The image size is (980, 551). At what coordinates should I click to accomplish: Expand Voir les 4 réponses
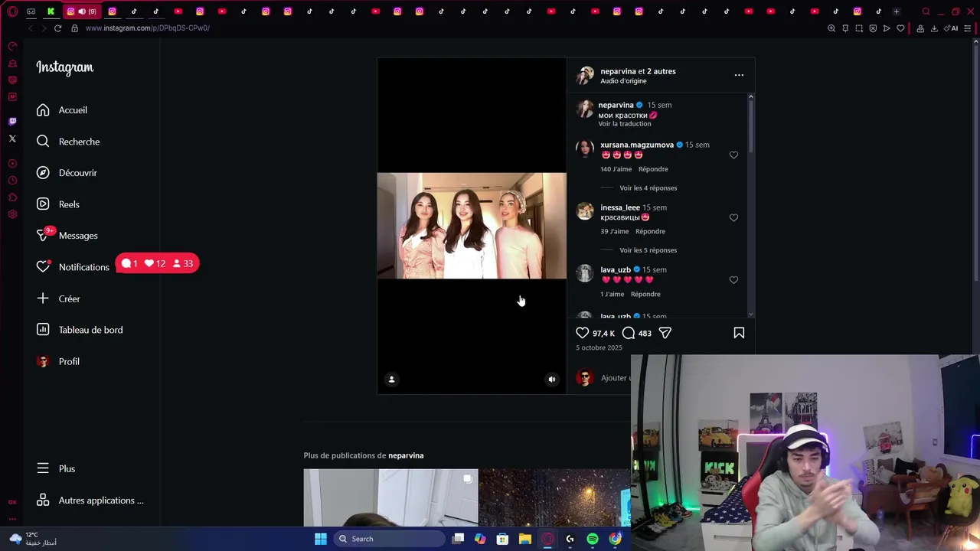tap(648, 188)
